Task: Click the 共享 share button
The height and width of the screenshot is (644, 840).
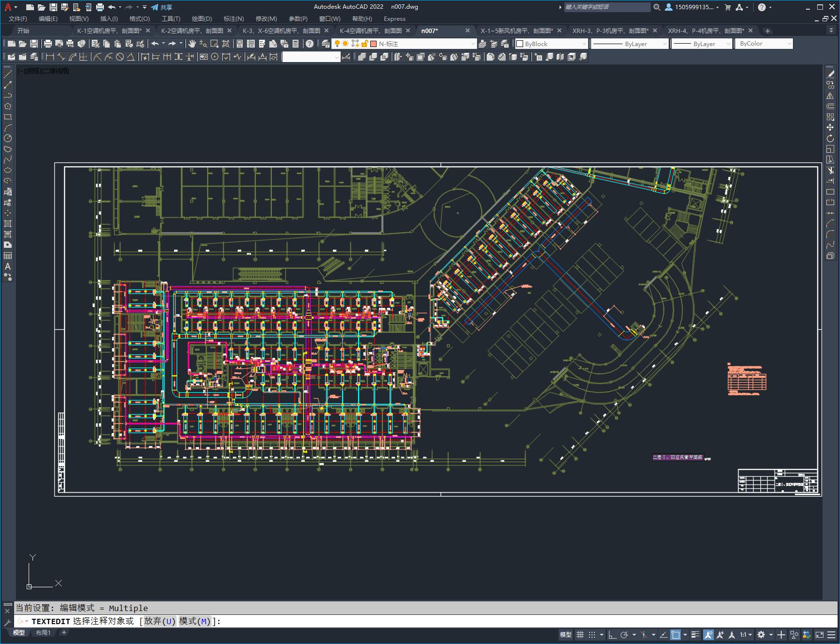Action: [x=162, y=7]
